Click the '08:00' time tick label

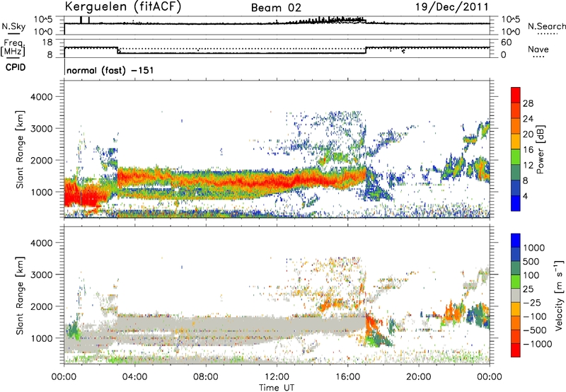(x=205, y=377)
